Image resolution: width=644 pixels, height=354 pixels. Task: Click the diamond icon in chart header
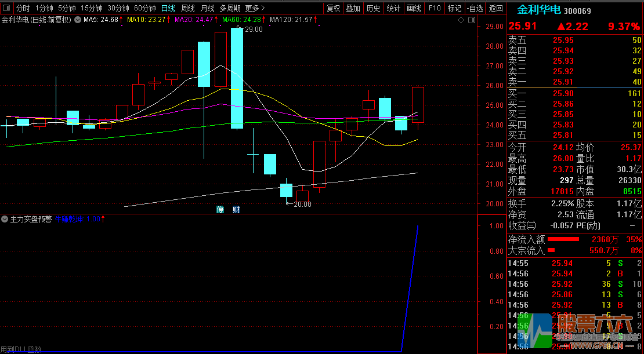[461, 20]
